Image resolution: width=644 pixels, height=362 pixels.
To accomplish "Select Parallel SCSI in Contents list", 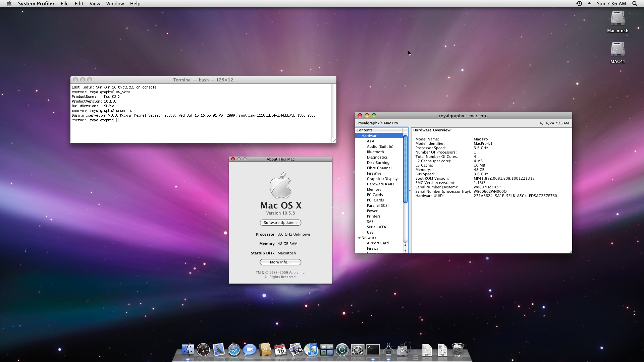I will [x=378, y=205].
